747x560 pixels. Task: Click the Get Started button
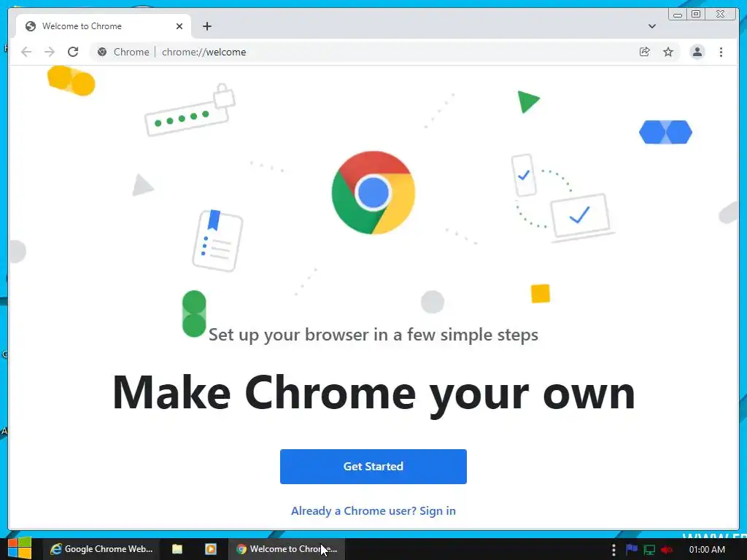(373, 466)
